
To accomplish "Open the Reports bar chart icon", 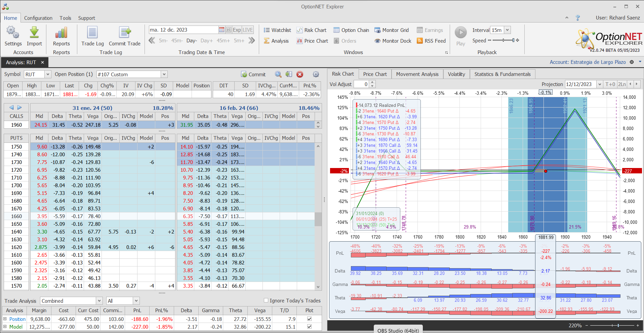I will point(61,36).
